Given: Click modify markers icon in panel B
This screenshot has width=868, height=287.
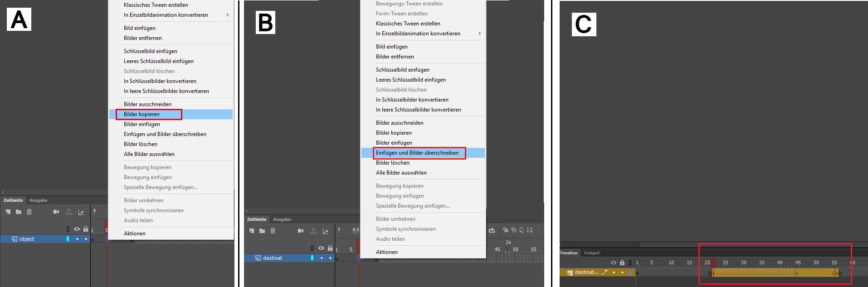Looking at the screenshot, I should 530,230.
